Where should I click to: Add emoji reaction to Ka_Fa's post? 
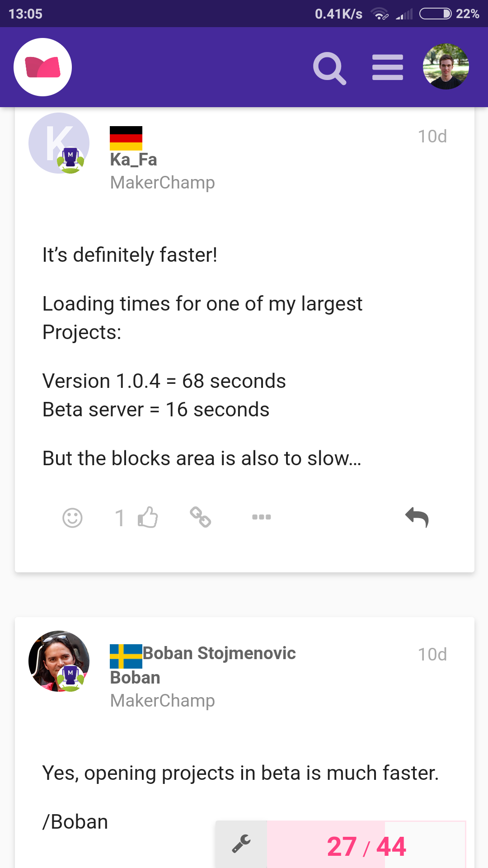click(x=72, y=518)
